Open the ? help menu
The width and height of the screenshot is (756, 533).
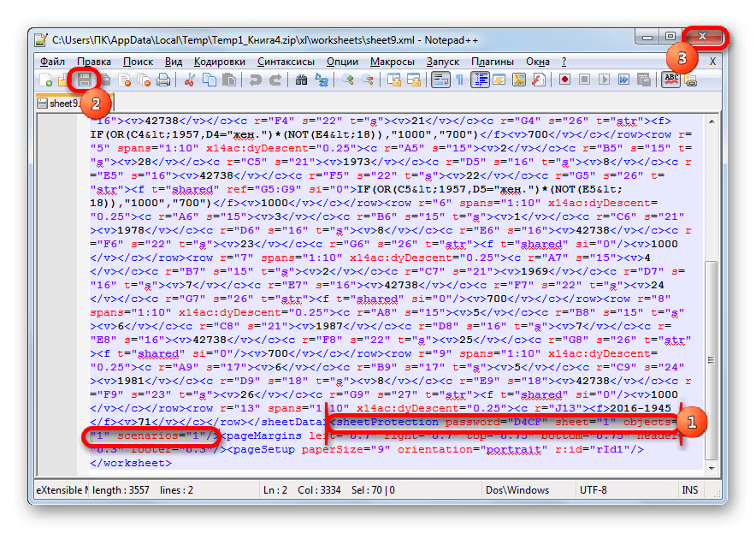(x=564, y=62)
